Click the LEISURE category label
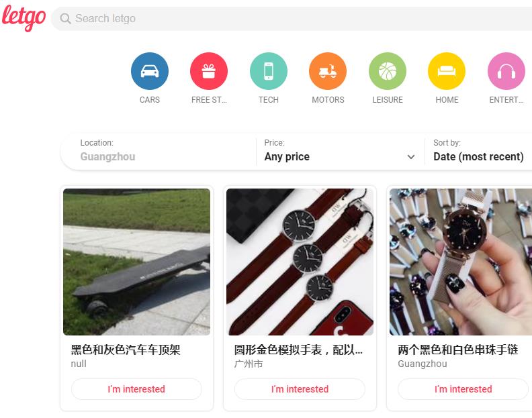The height and width of the screenshot is (418, 532). [388, 100]
